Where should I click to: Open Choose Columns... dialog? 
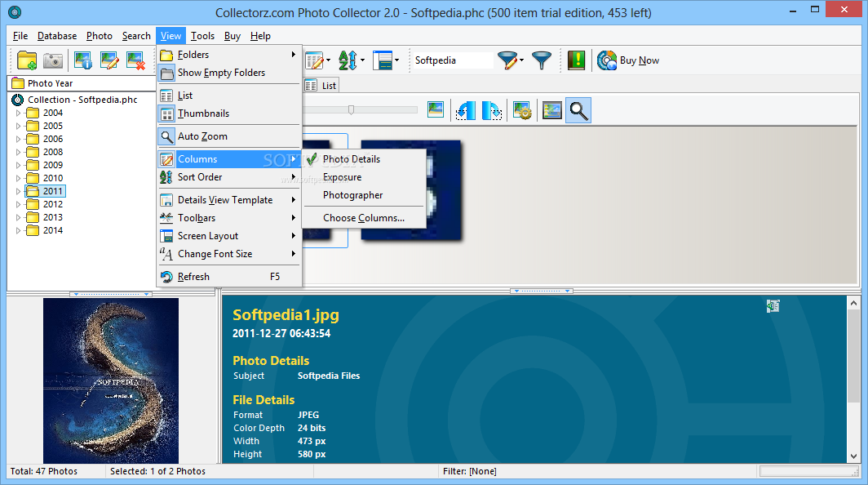364,218
